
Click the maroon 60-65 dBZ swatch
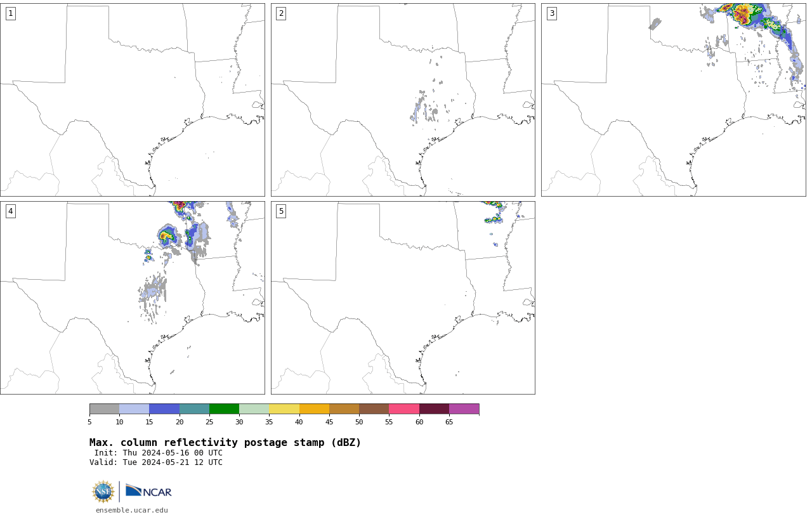pyautogui.click(x=434, y=409)
